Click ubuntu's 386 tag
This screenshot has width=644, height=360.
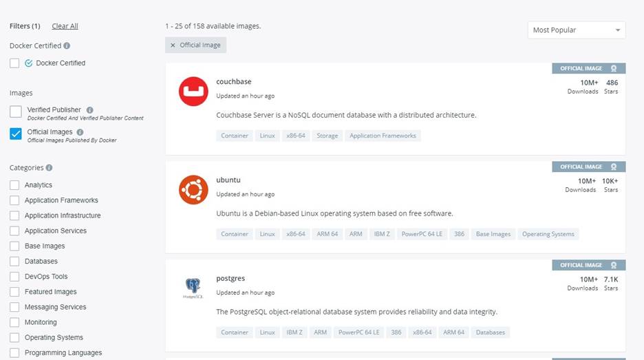tap(459, 234)
